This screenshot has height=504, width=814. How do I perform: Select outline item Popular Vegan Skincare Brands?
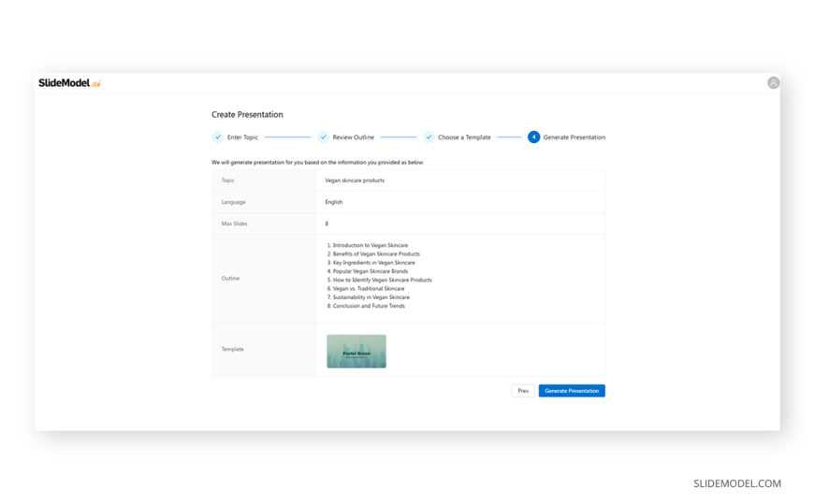tap(370, 271)
